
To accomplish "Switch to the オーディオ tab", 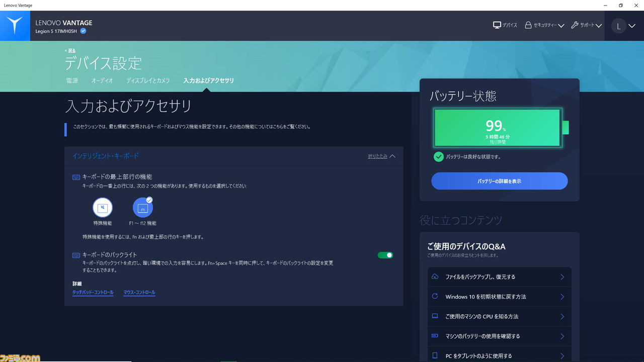I will pyautogui.click(x=102, y=80).
